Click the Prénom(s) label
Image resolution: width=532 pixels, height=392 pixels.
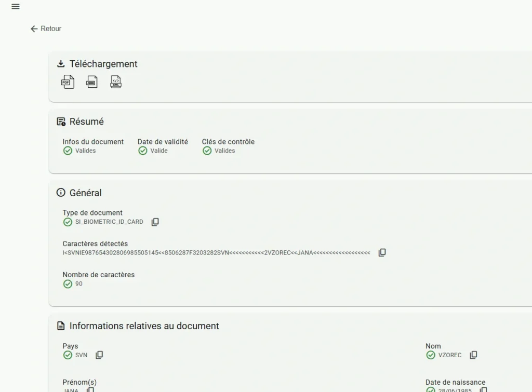click(79, 382)
